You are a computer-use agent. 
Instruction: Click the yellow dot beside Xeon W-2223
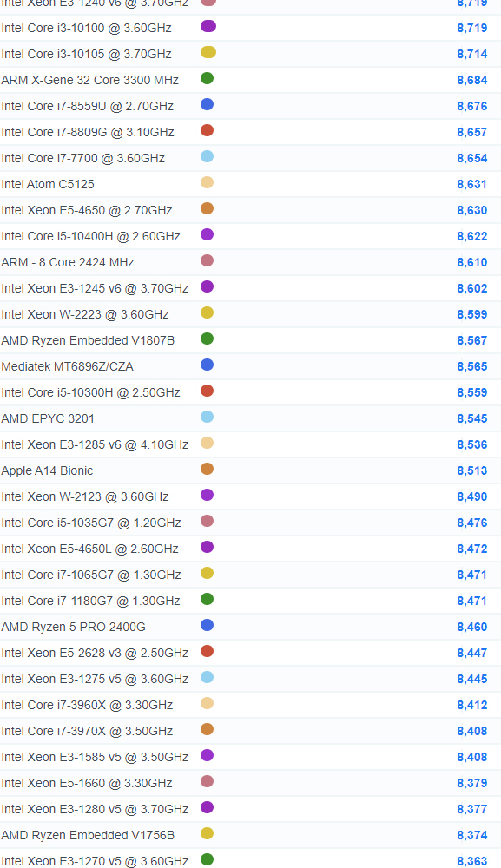(x=207, y=312)
